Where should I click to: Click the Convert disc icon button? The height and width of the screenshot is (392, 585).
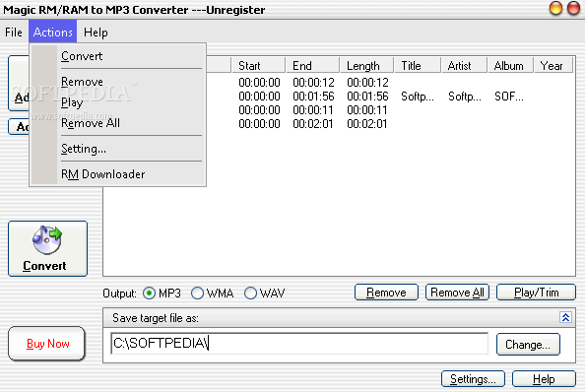[47, 249]
